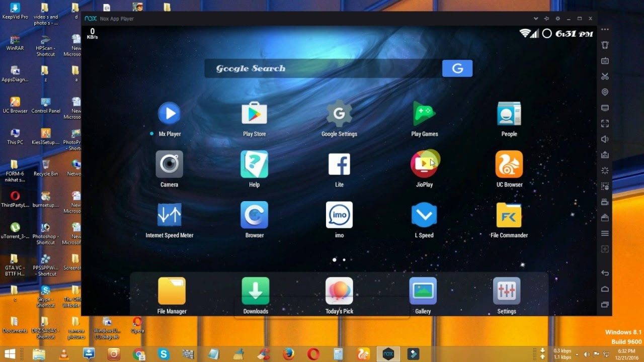Click the Nox video recorder icon
This screenshot has width=644, height=362.
(605, 202)
